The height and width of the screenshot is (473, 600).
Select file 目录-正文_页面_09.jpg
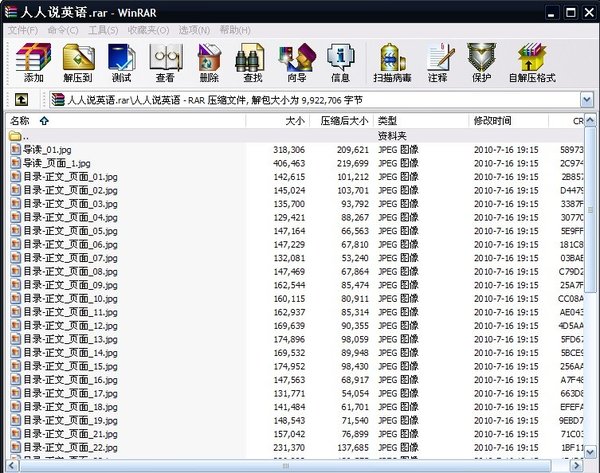pos(70,285)
